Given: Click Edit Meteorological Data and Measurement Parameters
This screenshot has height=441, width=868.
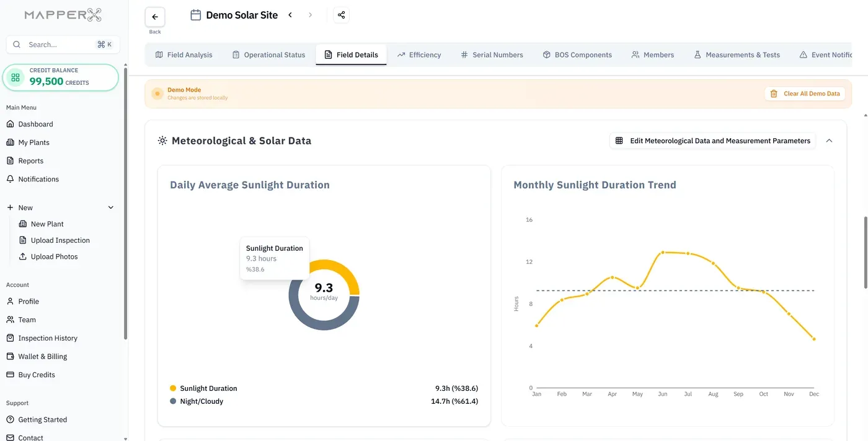Looking at the screenshot, I should [712, 141].
